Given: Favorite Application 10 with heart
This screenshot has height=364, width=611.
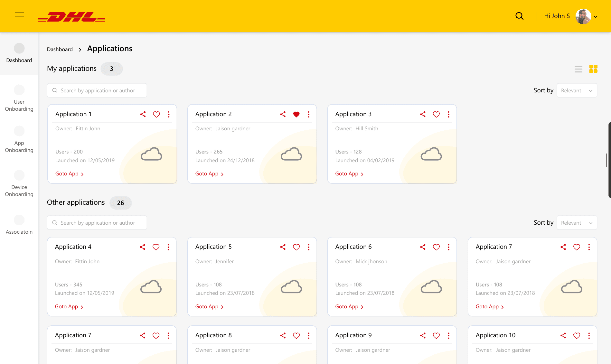Looking at the screenshot, I should click(x=577, y=336).
